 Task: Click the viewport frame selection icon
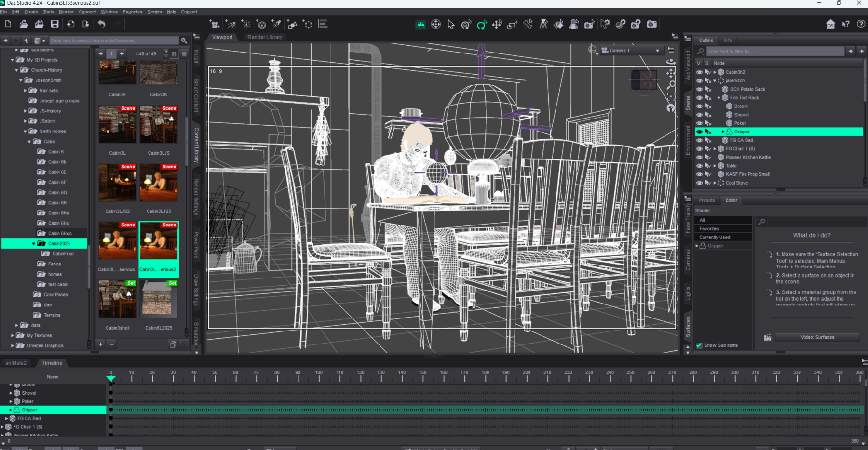pyautogui.click(x=671, y=97)
